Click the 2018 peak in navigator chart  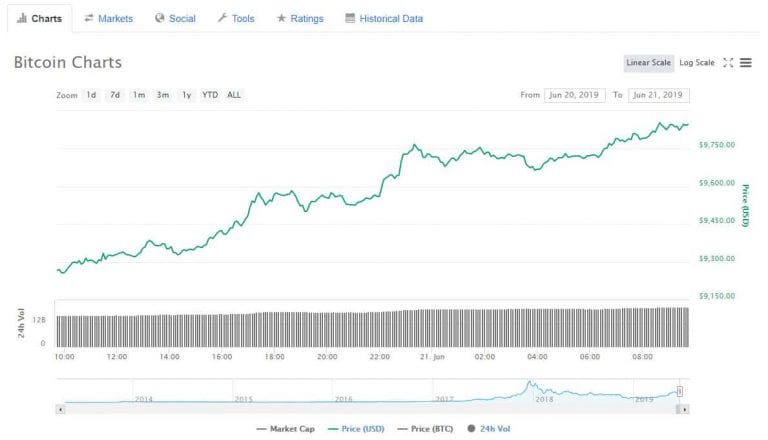(x=529, y=382)
